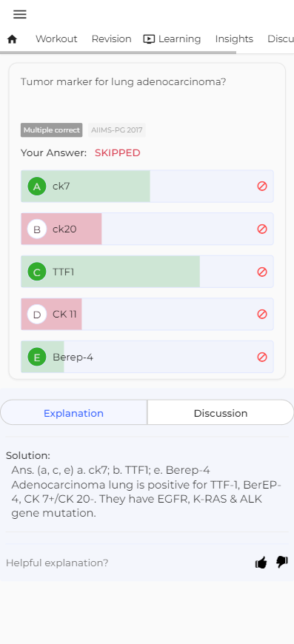The height and width of the screenshot is (644, 294).
Task: Click the thumbs down icon
Action: click(x=282, y=563)
